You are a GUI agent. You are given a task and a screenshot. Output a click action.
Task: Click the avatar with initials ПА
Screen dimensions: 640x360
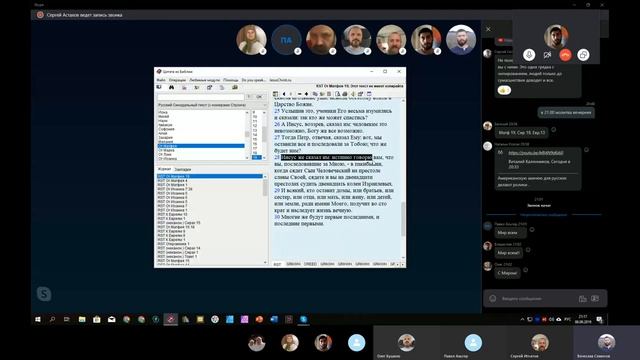pyautogui.click(x=286, y=40)
